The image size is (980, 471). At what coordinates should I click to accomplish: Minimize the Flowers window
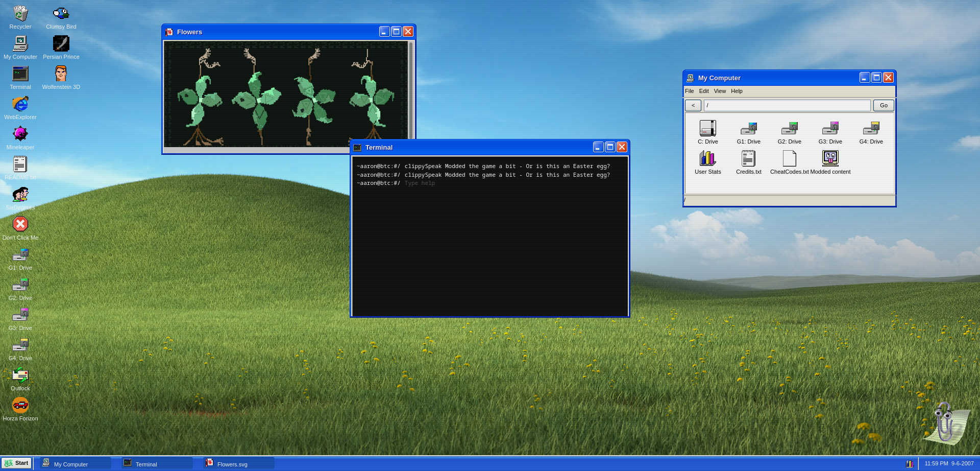point(384,32)
